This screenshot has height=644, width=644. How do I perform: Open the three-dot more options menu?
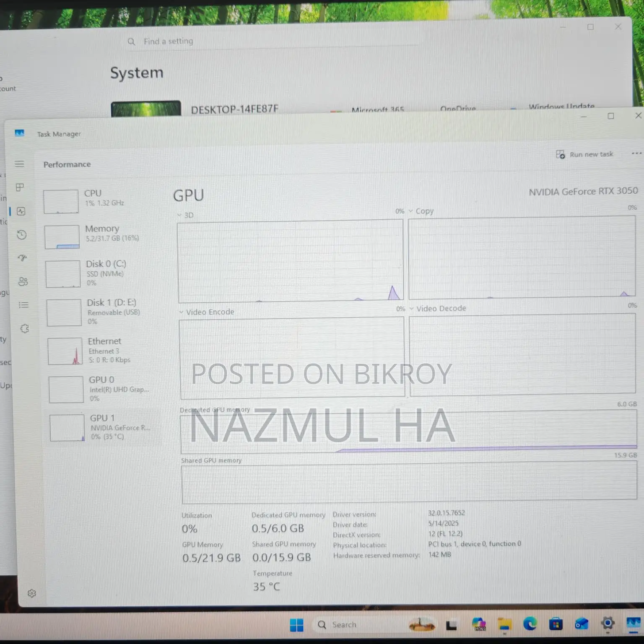[636, 153]
